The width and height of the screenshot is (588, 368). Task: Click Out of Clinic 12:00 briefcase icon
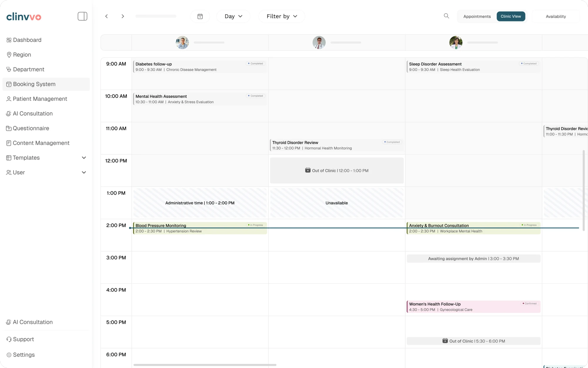click(x=308, y=170)
